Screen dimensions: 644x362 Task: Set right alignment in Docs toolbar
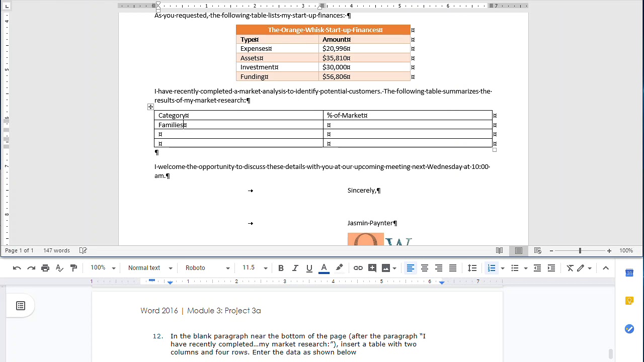coord(439,268)
